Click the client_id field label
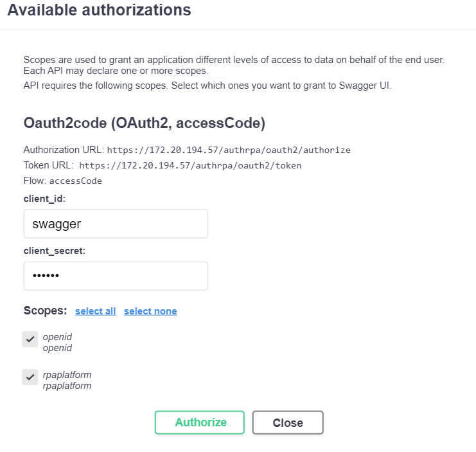This screenshot has height=452, width=476. click(44, 199)
